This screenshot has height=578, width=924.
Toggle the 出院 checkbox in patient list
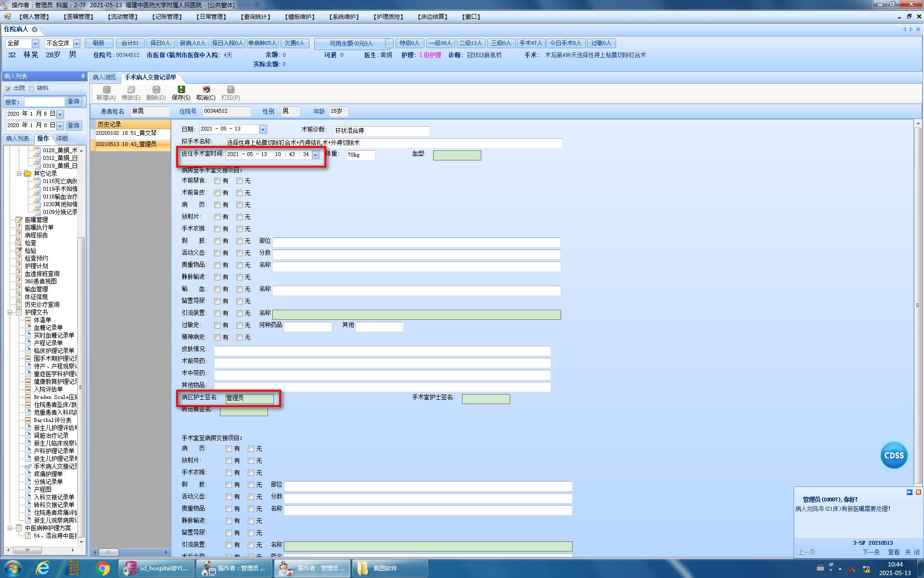[8, 89]
